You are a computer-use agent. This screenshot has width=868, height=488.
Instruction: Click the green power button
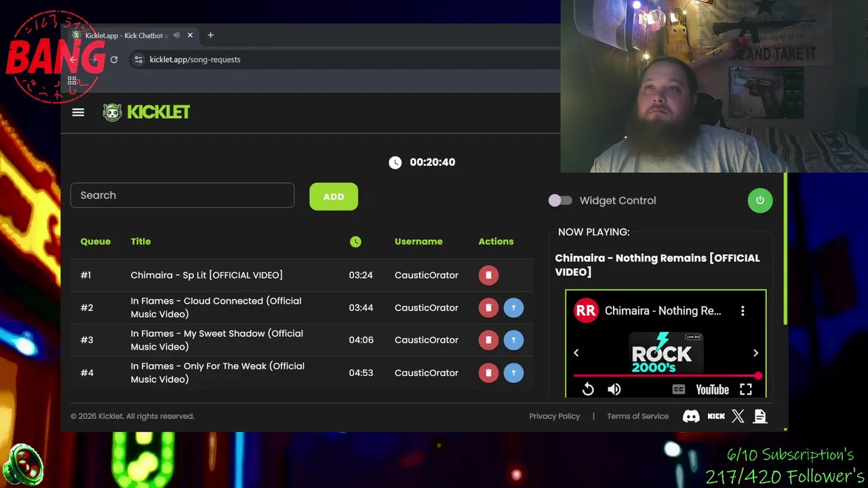click(x=759, y=201)
